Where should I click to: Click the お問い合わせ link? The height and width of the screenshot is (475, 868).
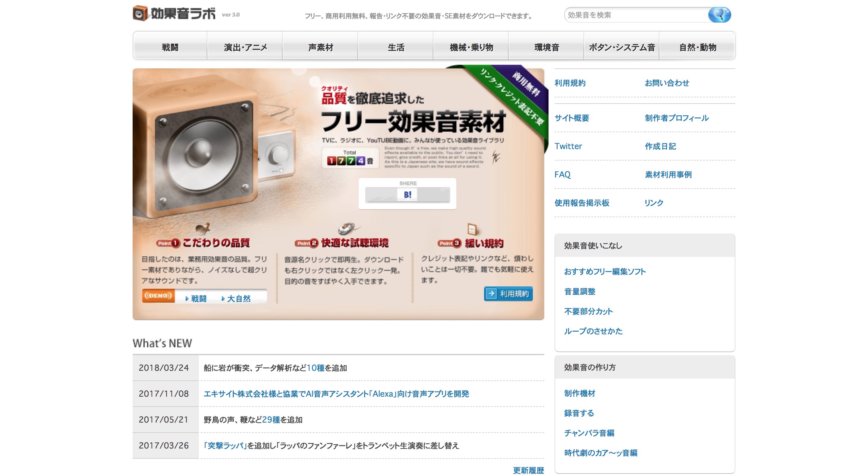point(667,83)
